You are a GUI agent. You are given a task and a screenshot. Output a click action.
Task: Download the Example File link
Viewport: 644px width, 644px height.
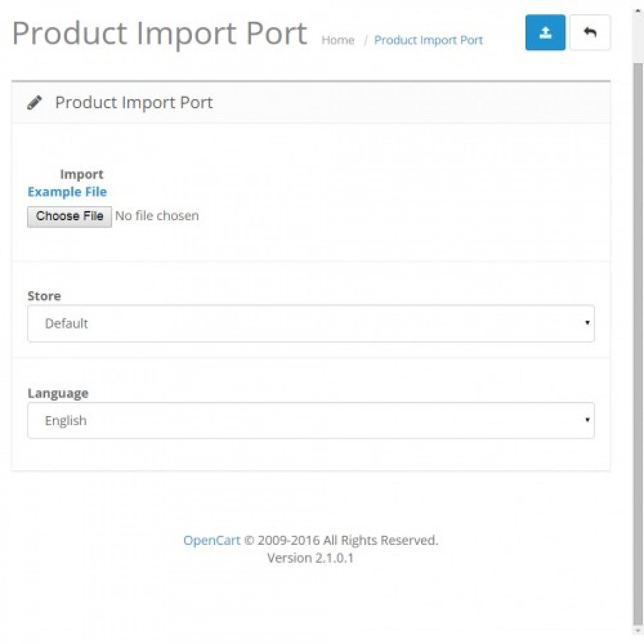(67, 192)
